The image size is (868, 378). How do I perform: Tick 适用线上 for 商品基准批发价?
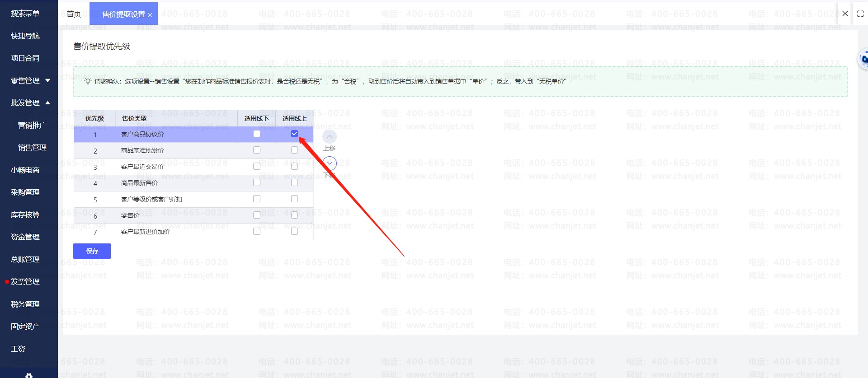click(x=294, y=150)
